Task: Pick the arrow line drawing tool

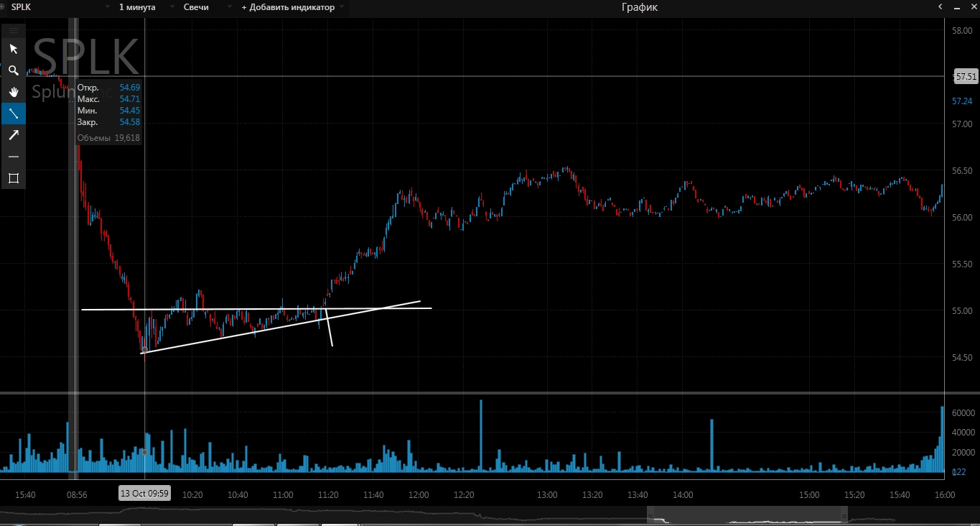Action: coord(13,135)
